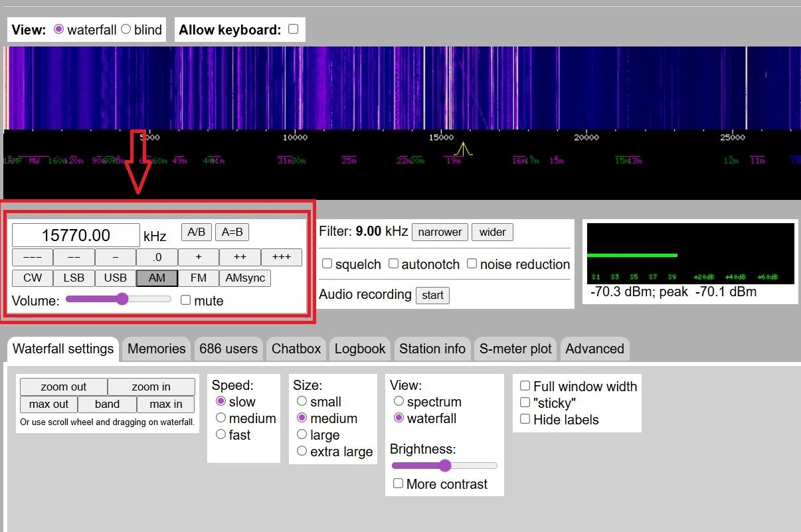This screenshot has height=532, width=801.
Task: Switch to the S-meter plot tab
Action: tap(516, 349)
